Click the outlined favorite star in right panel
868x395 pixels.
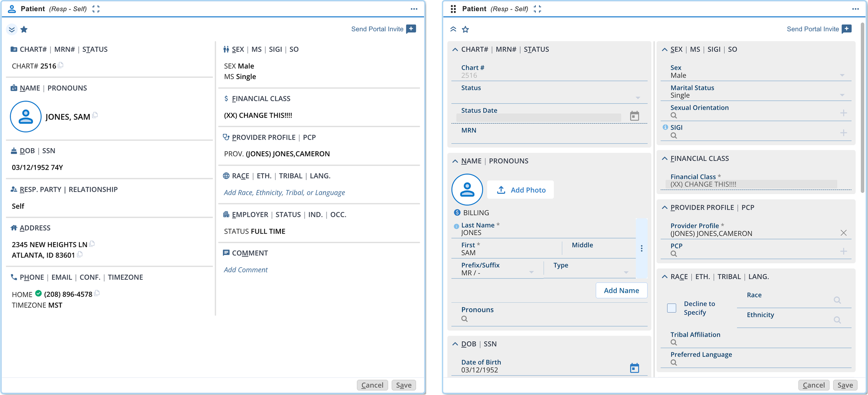click(465, 30)
